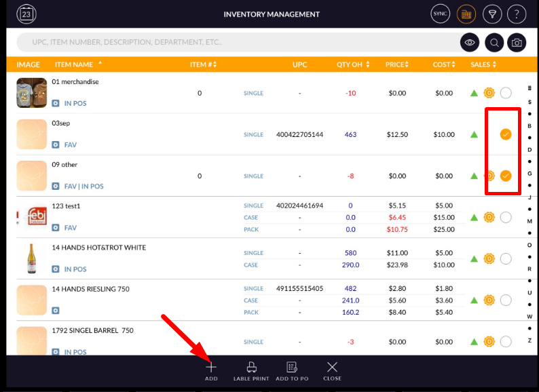Click the orange keyboard icon in header
Screen dimensions: 539x392
(x=466, y=14)
